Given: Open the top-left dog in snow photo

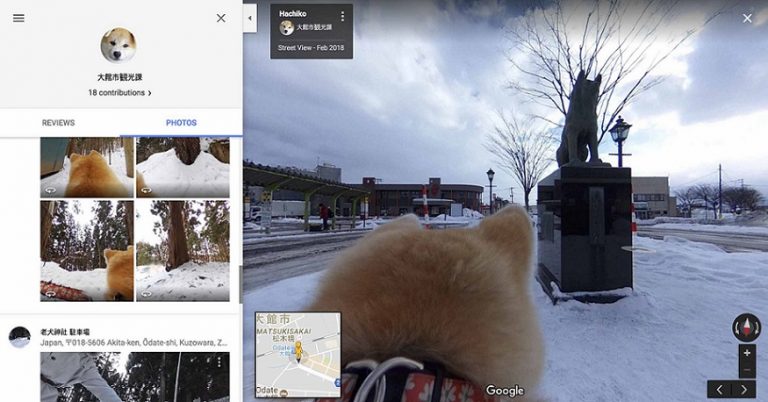Looking at the screenshot, I should (x=86, y=167).
